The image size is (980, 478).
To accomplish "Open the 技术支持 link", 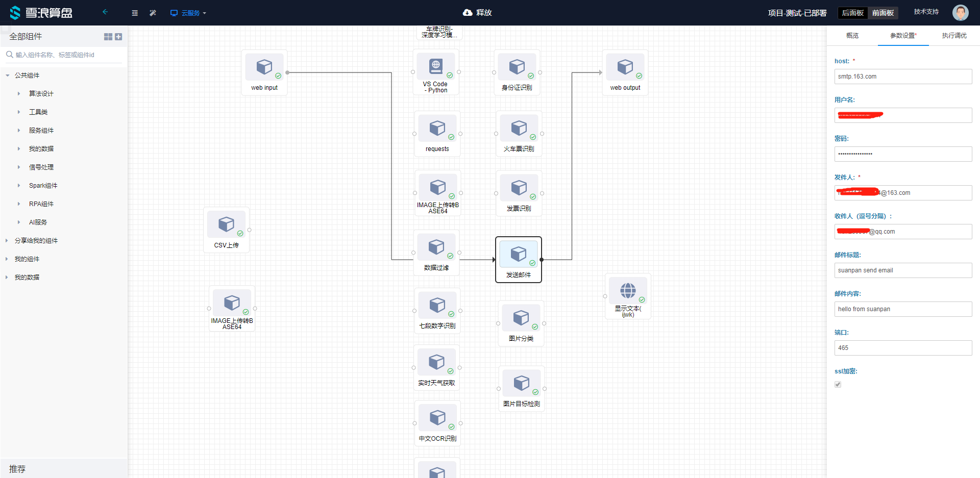I will pos(926,12).
